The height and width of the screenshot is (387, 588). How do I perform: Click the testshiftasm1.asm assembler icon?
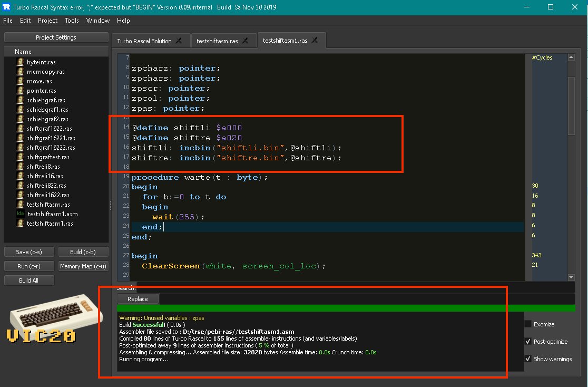click(x=20, y=214)
